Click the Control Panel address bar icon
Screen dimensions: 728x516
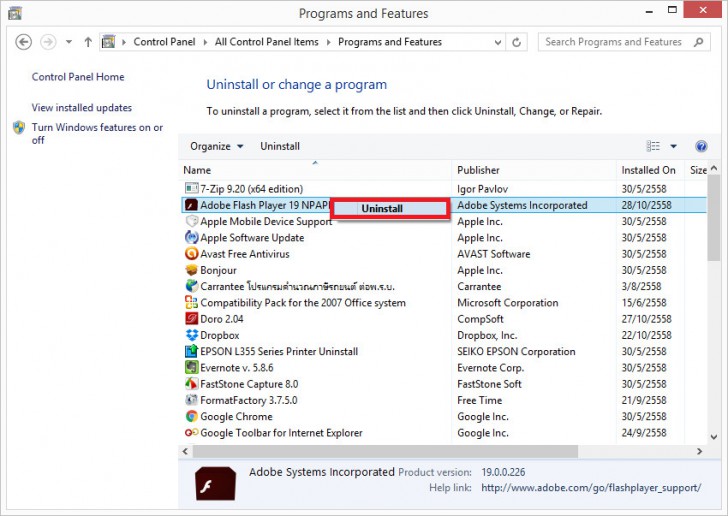coord(108,42)
